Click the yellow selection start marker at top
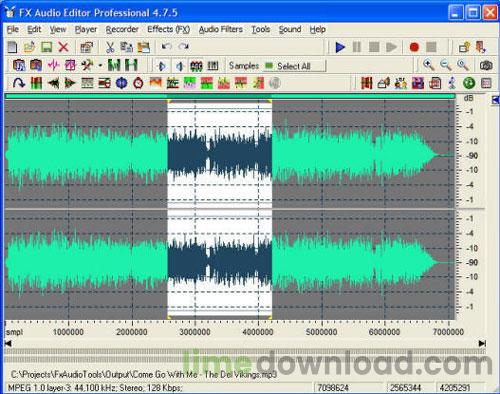Screen dimensions: 500x394 point(169,101)
